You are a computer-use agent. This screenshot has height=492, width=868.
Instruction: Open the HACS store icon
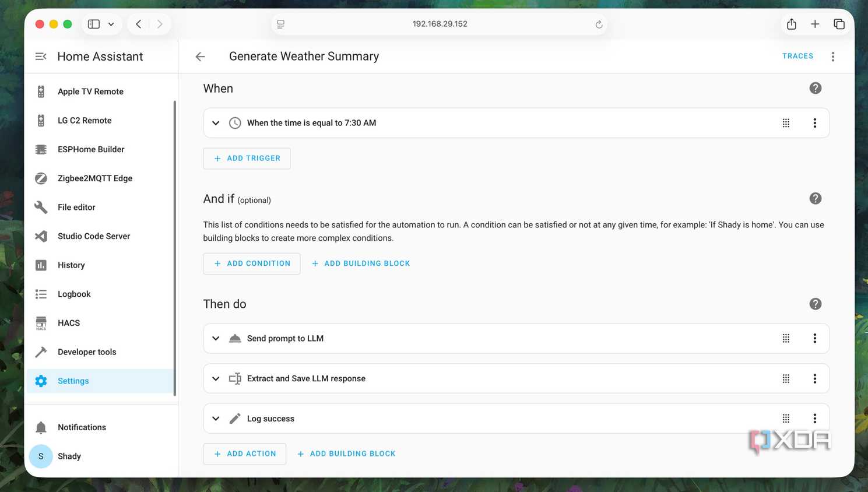(41, 323)
